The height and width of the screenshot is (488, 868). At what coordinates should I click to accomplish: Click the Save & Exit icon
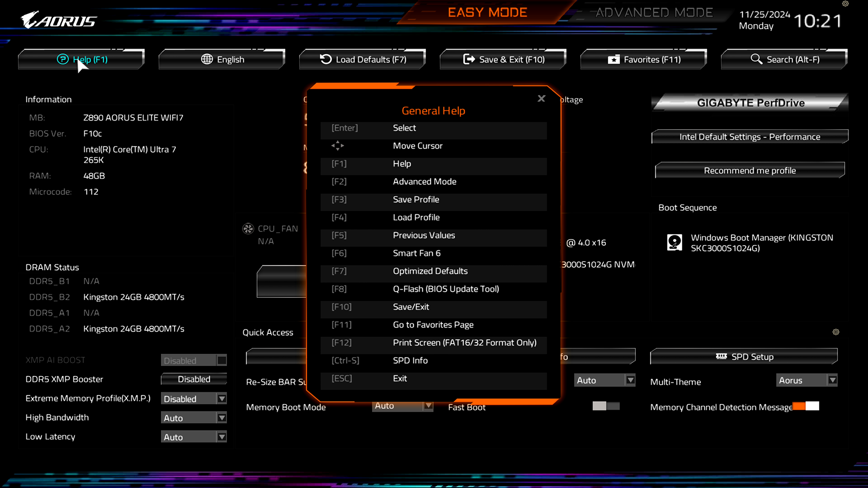tap(469, 59)
